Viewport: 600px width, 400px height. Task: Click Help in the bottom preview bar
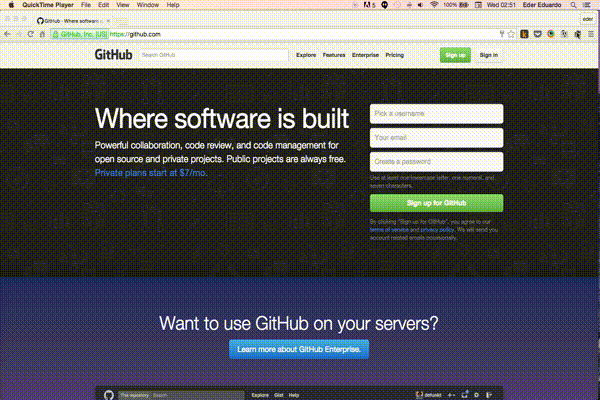click(x=293, y=395)
